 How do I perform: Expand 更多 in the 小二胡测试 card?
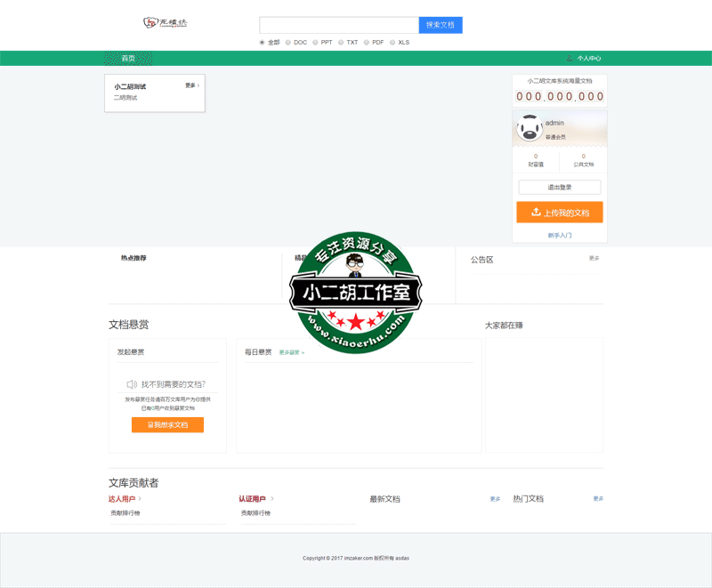[x=191, y=85]
